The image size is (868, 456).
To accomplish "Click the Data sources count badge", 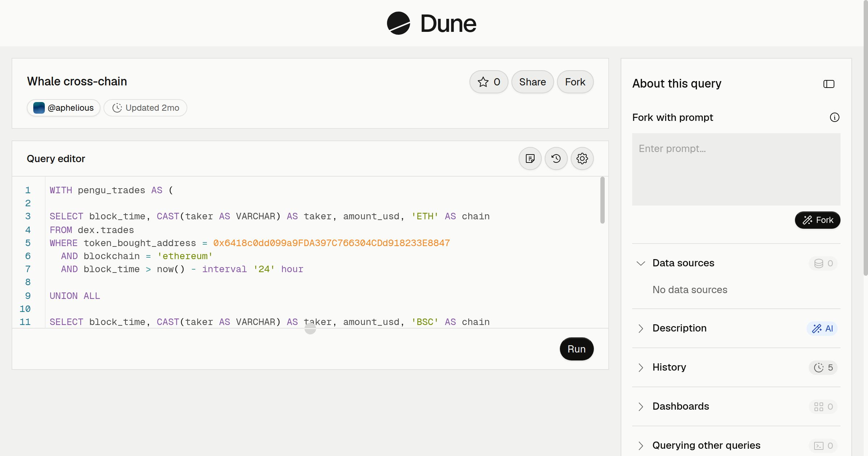I will point(823,263).
